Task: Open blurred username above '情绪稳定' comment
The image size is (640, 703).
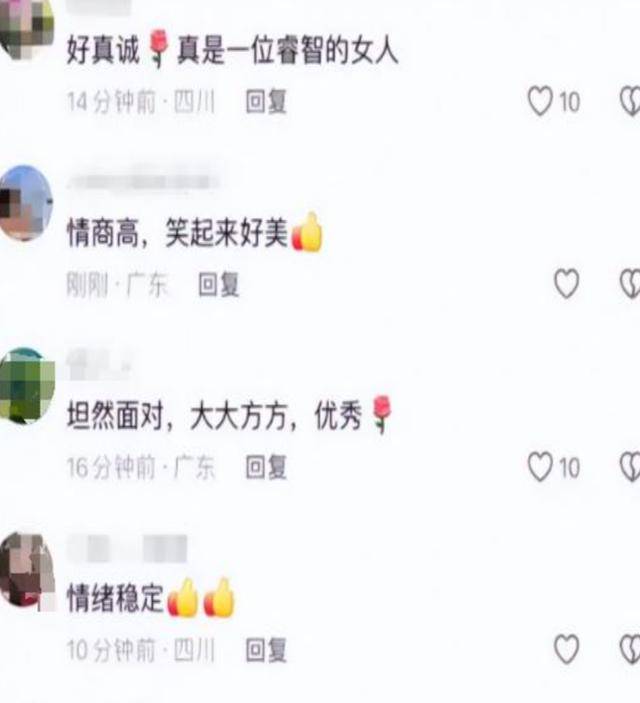Action: (x=127, y=548)
